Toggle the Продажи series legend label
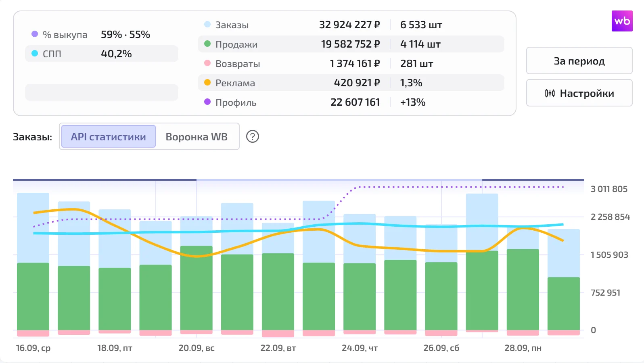The image size is (644, 363). 236,44
